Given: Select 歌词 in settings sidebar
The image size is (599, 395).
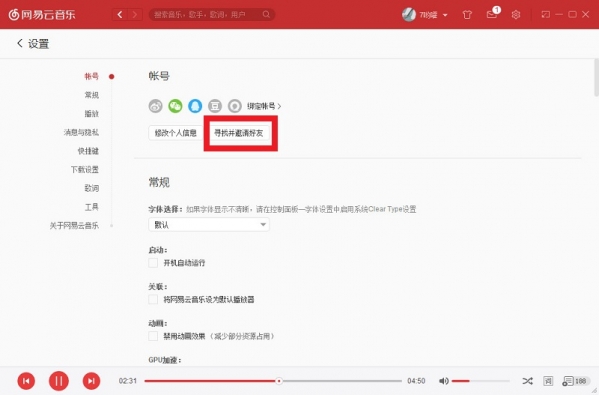Looking at the screenshot, I should tap(92, 188).
